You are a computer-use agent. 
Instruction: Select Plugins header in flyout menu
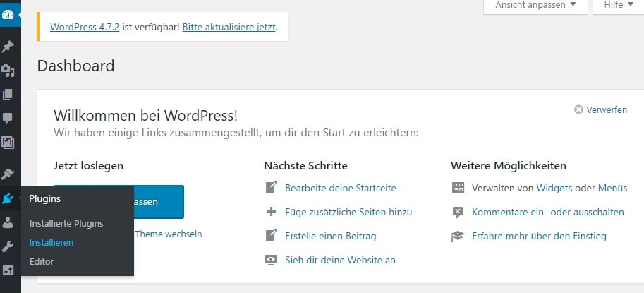(x=44, y=199)
